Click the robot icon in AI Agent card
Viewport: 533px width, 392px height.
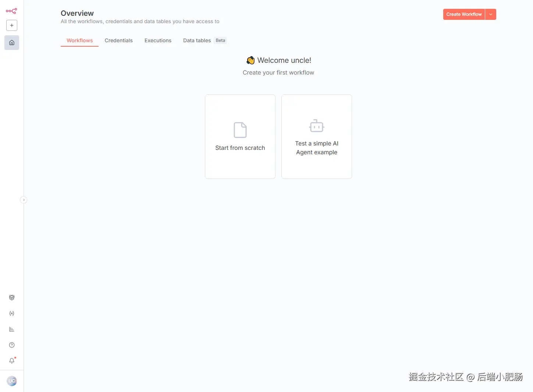317,126
